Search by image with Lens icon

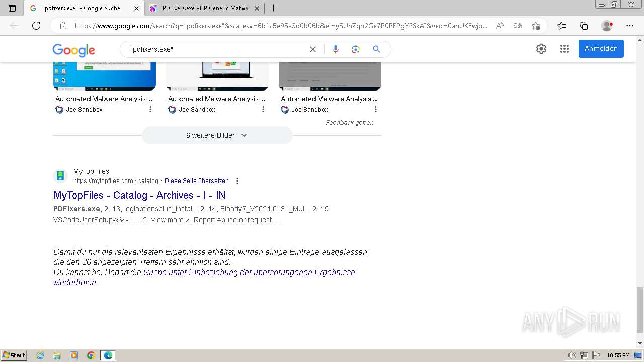[356, 49]
